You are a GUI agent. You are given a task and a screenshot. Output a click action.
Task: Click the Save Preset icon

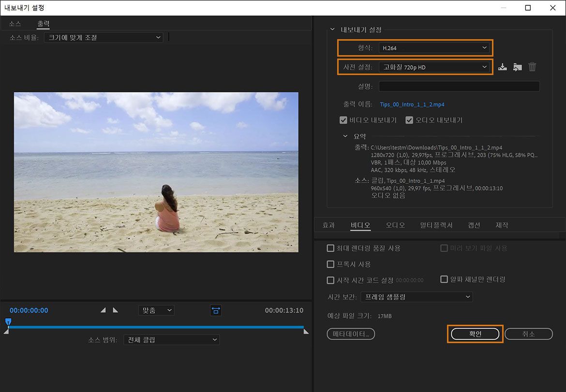[502, 67]
